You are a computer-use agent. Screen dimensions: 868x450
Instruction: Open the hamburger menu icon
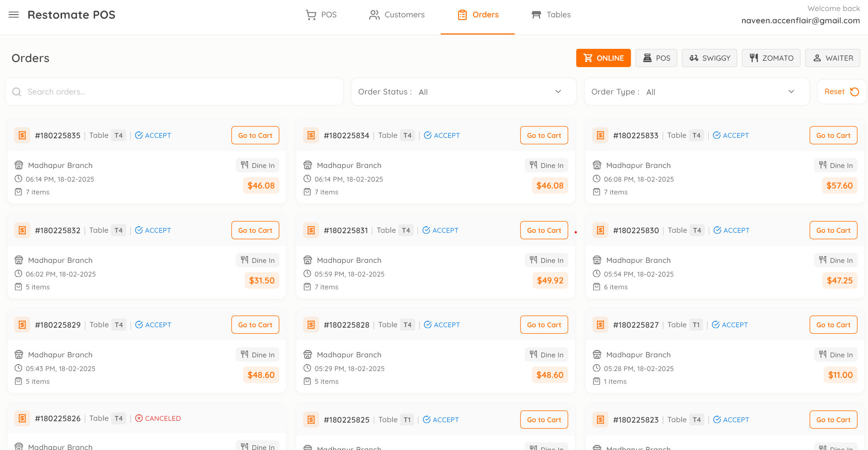pyautogui.click(x=14, y=15)
